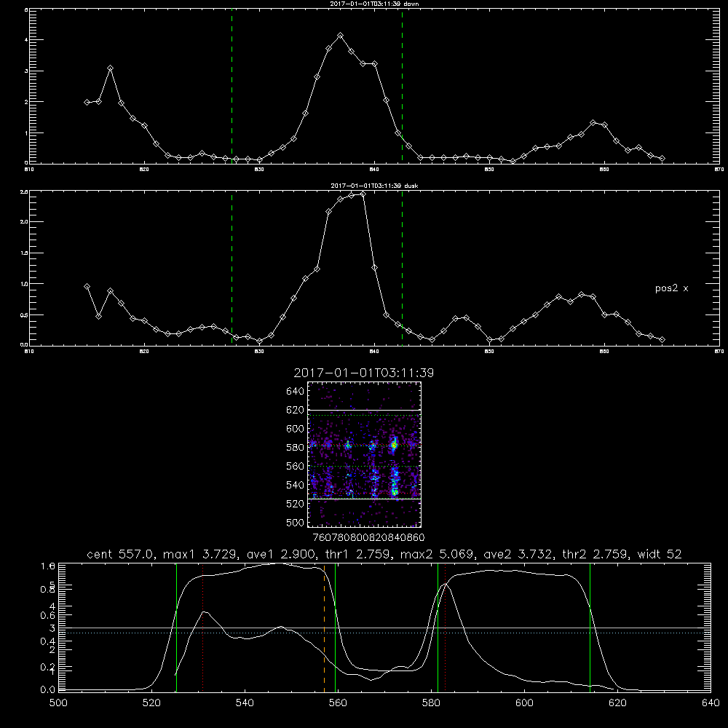Click the '520' y-axis label beside the heatmap
This screenshot has height=728, width=728.
[x=296, y=504]
